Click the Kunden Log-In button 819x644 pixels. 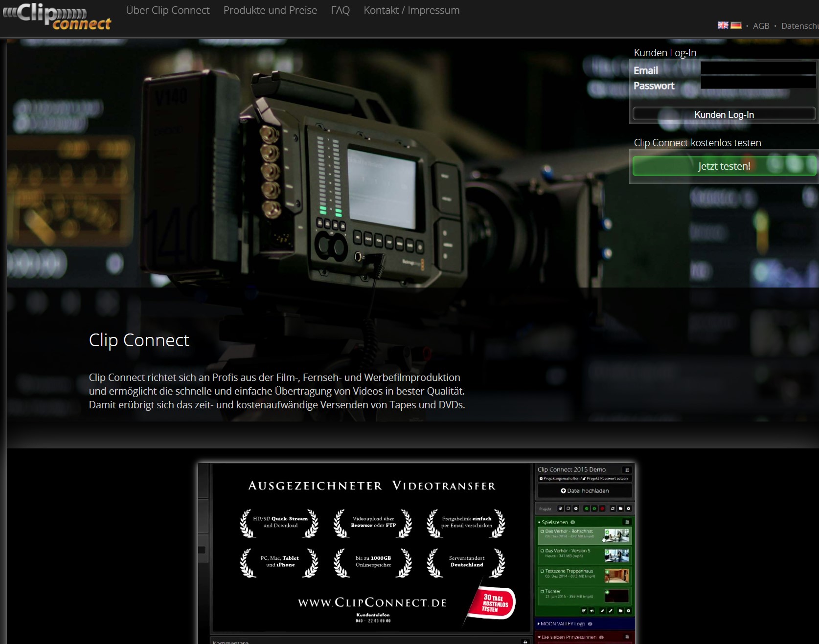point(724,114)
